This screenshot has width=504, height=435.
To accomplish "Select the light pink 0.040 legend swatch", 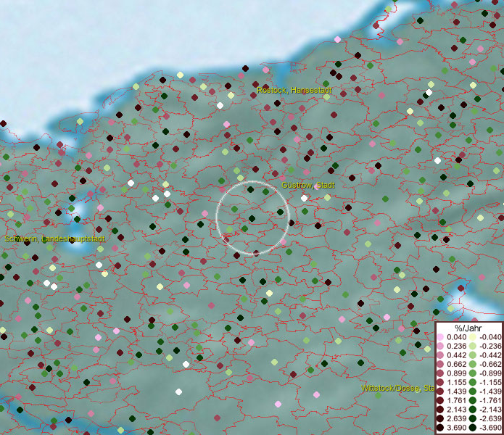I will click(440, 337).
